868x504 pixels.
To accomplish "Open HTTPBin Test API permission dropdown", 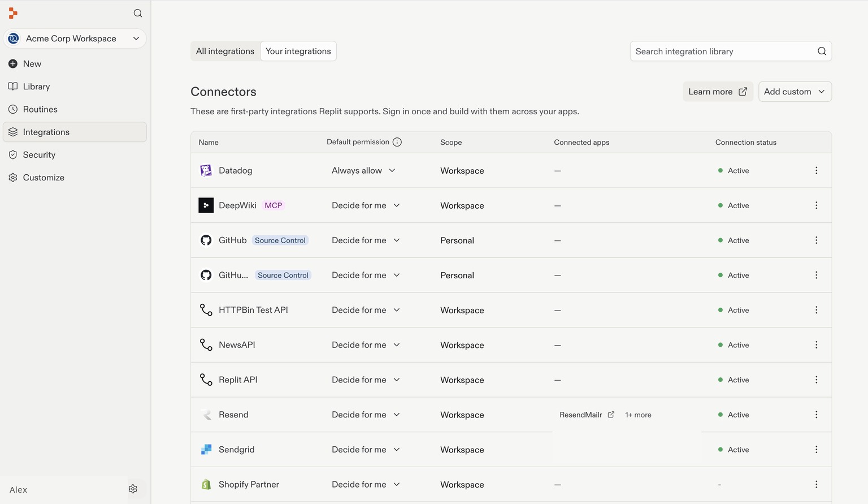I will click(366, 310).
